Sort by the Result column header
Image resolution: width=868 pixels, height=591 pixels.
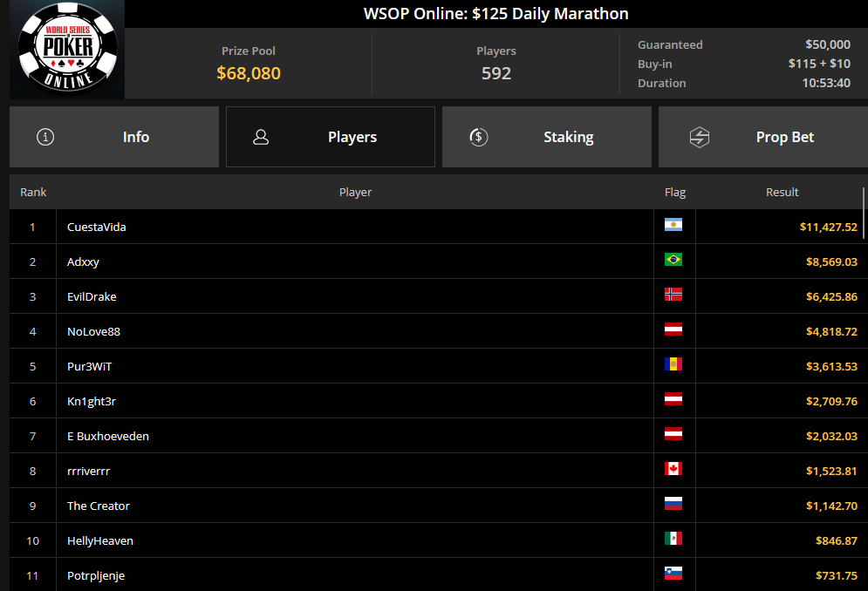[783, 192]
